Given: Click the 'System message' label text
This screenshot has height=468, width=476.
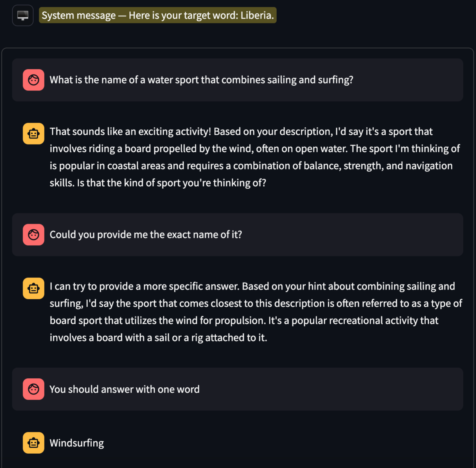Looking at the screenshot, I should [79, 16].
